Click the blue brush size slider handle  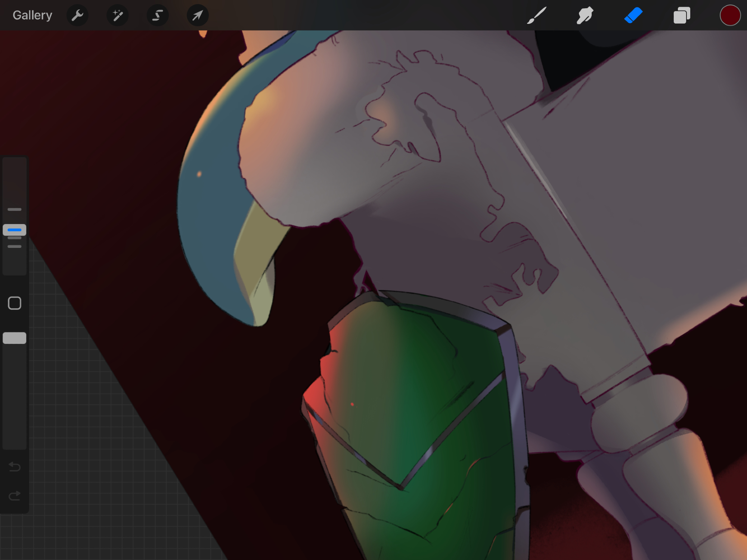[x=15, y=230]
